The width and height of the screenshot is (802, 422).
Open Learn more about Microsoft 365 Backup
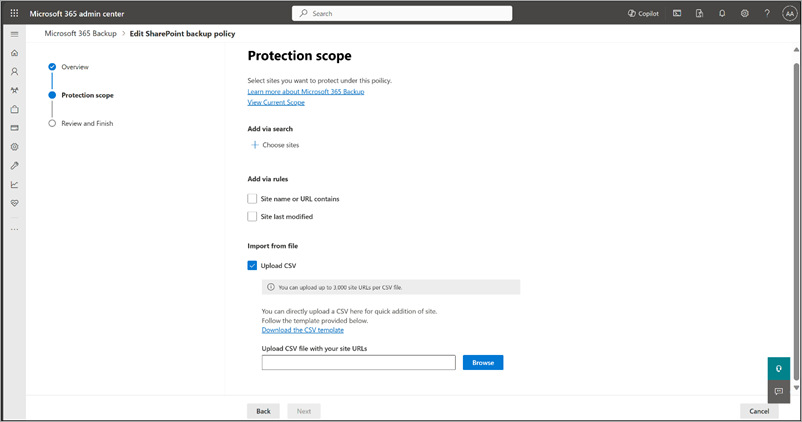point(306,92)
